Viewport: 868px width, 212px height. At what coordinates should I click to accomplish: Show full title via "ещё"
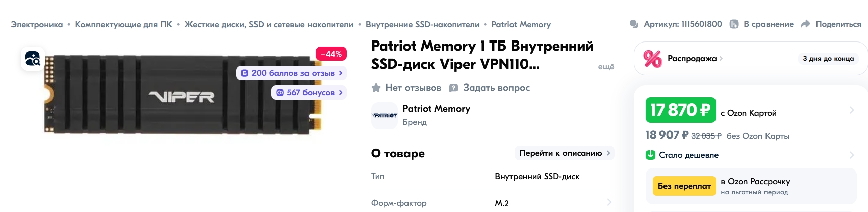point(606,67)
